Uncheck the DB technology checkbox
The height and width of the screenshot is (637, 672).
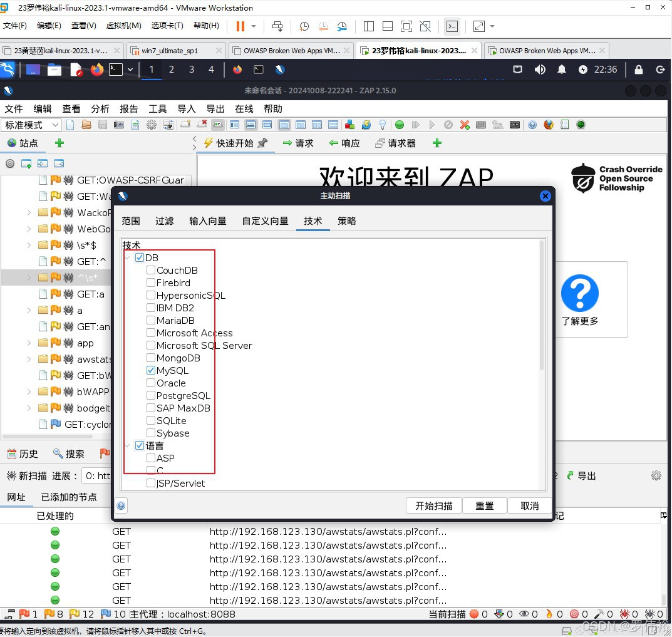tap(139, 257)
